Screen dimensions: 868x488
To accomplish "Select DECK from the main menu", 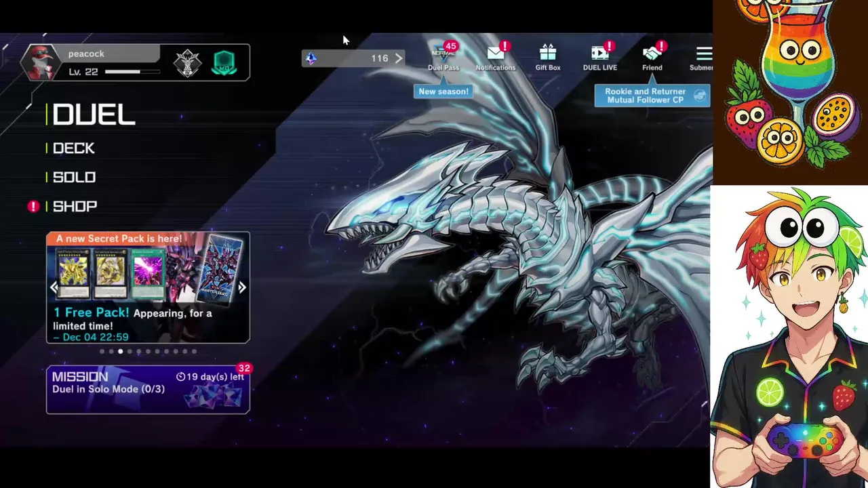I will point(73,148).
